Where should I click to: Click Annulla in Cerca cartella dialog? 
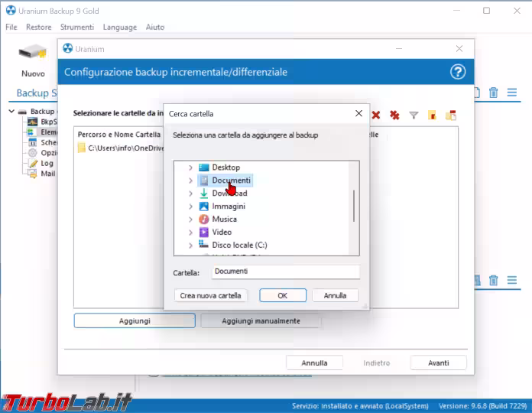click(x=335, y=295)
